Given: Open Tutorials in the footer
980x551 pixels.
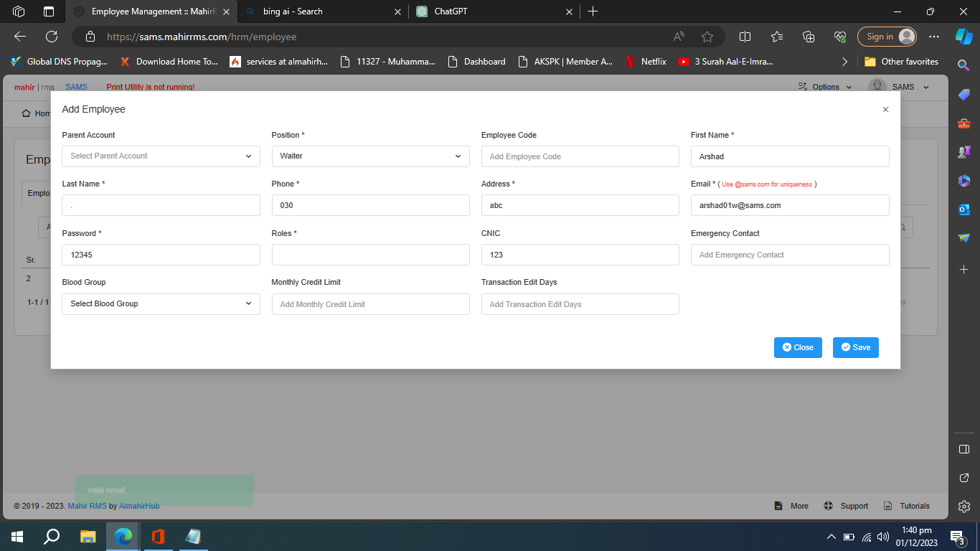Looking at the screenshot, I should pos(906,506).
